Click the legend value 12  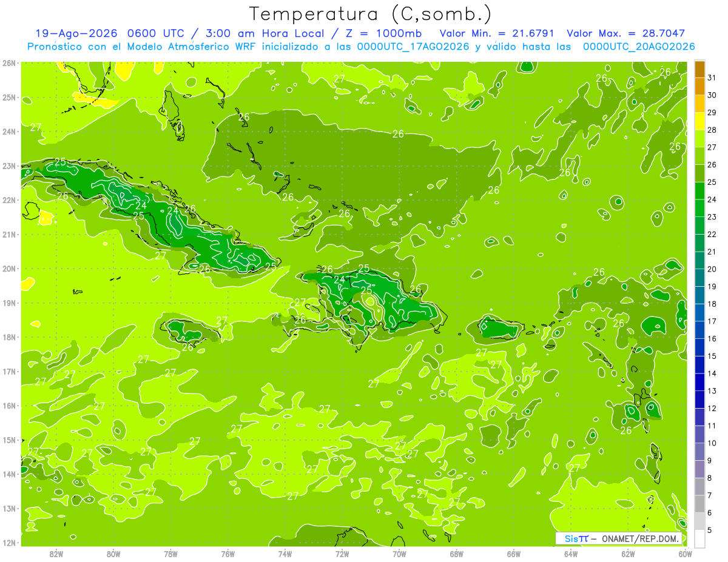pos(712,408)
